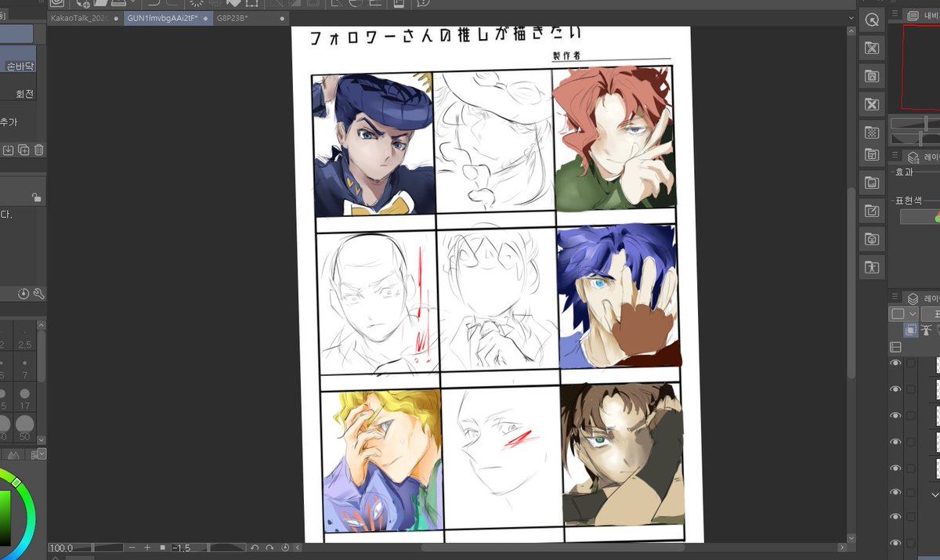Screen dimensions: 940x560
Task: Toggle visibility eye of the third layer row
Action: point(895,415)
